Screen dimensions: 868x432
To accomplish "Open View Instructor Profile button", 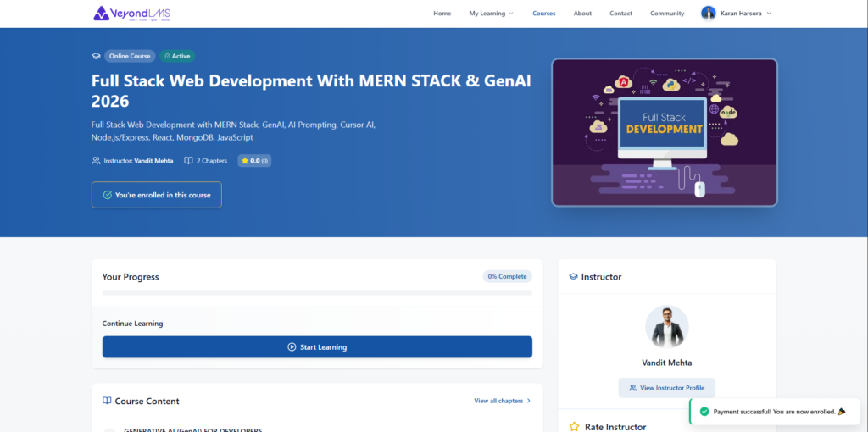I will 666,388.
